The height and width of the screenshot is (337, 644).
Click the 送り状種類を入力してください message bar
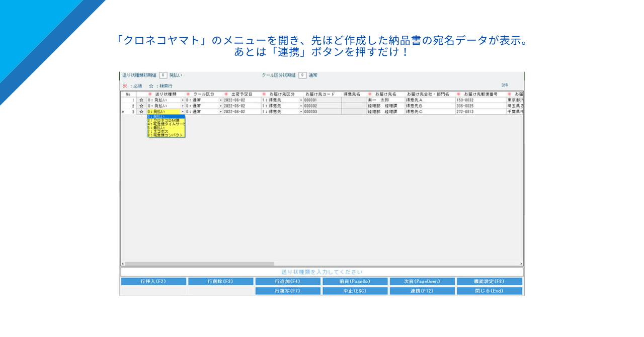[322, 272]
